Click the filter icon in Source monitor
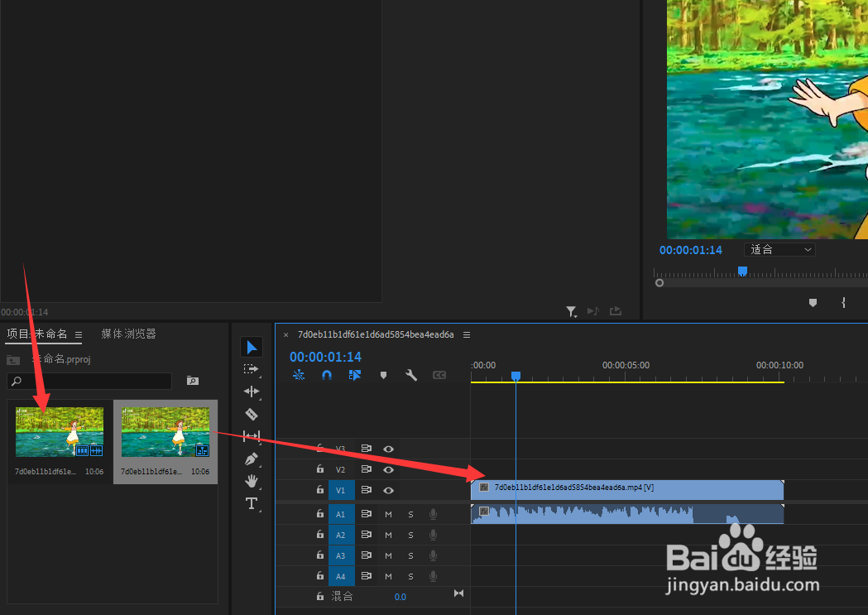This screenshot has height=615, width=868. point(571,312)
